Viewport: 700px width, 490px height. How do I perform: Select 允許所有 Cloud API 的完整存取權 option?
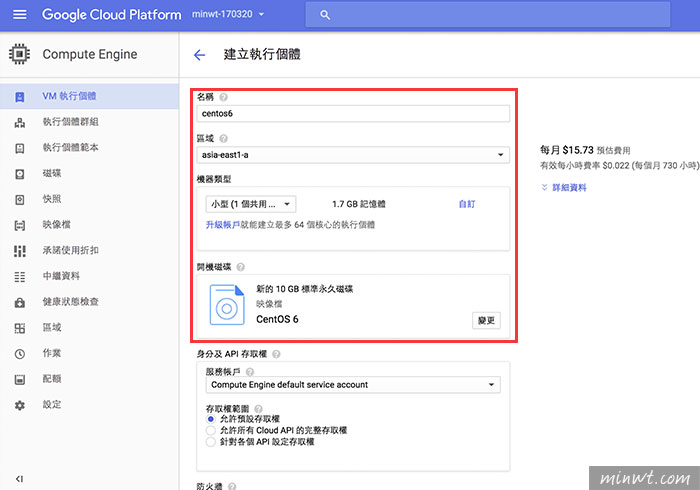(x=211, y=430)
